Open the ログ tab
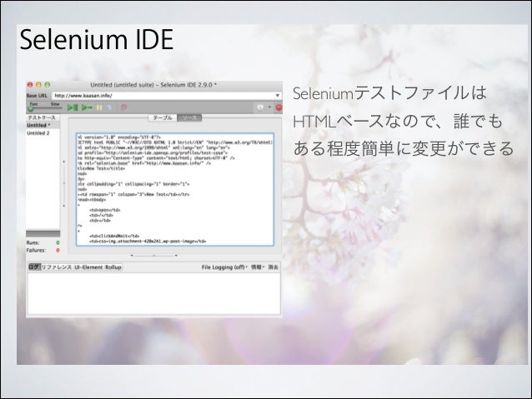 [x=34, y=267]
